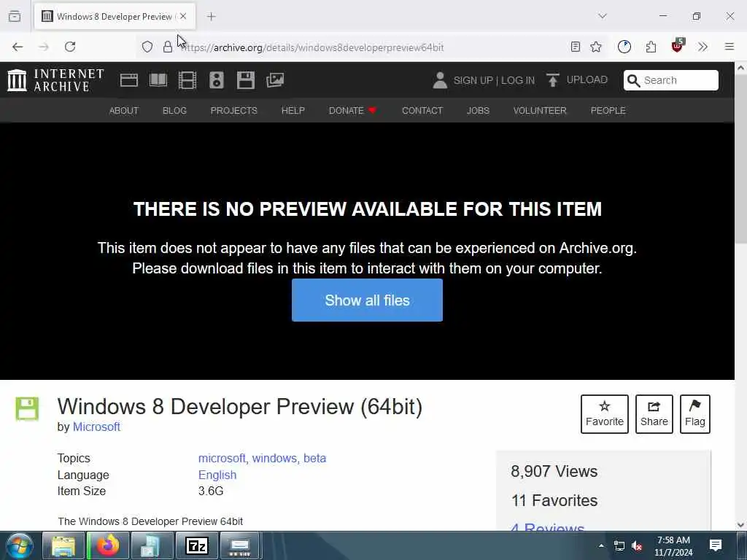This screenshot has width=747, height=560.
Task: Open the Internet Archive texts book icon
Action: (158, 80)
